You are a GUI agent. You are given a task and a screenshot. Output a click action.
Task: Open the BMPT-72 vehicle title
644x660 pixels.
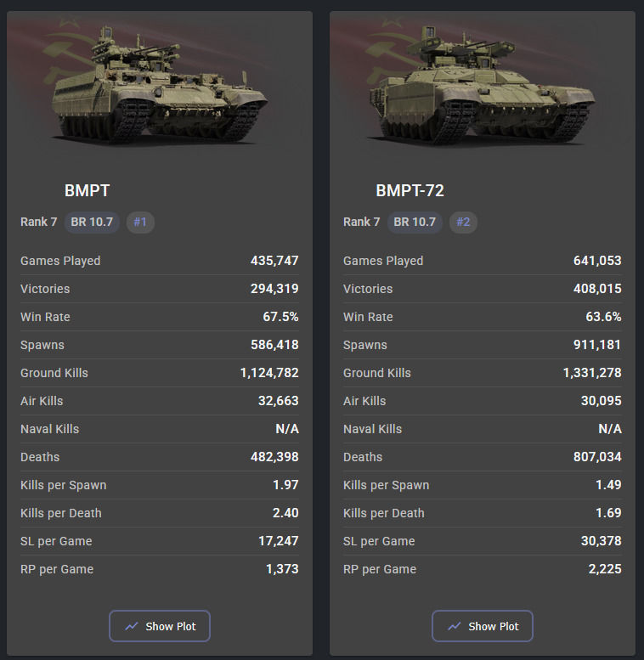[410, 191]
